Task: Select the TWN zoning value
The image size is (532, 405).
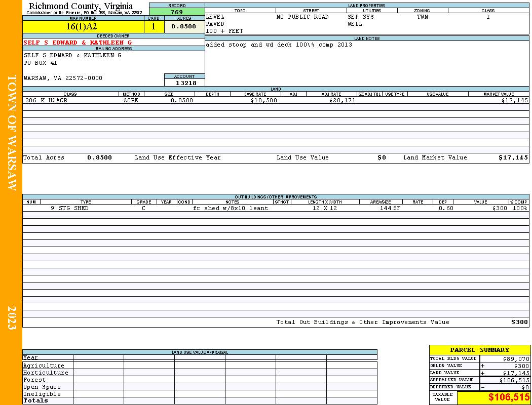Action: pos(423,17)
